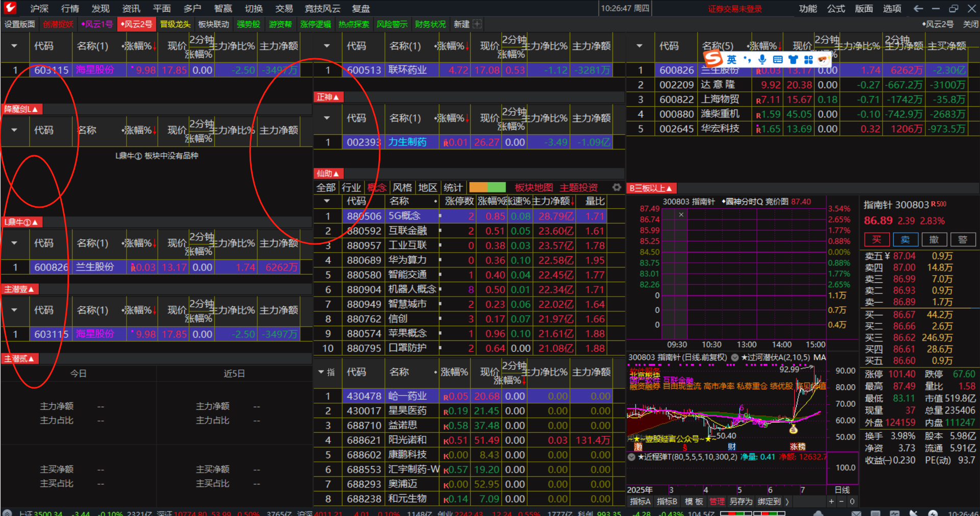
Task: Click the app logo in top-left corner
Action: (10, 8)
